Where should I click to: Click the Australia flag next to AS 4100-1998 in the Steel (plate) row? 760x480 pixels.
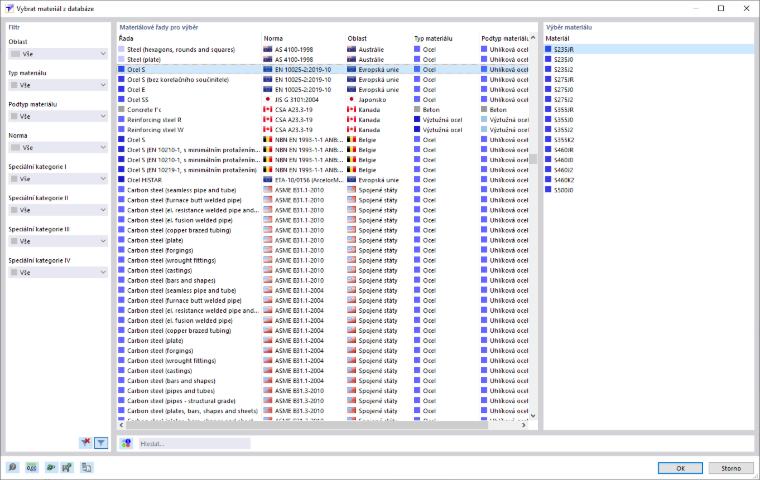click(x=268, y=59)
